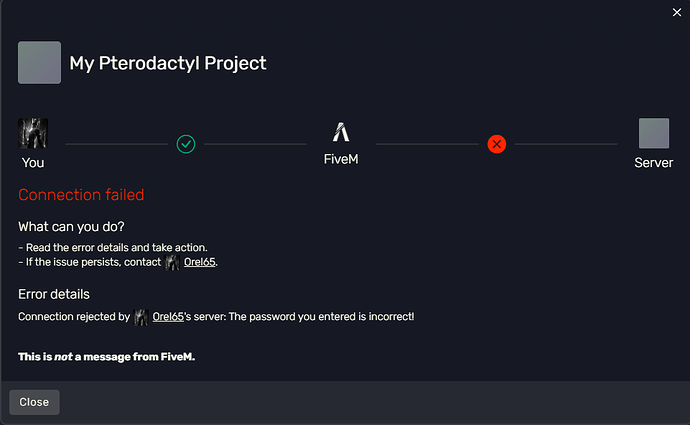Click the green success checkmark icon
This screenshot has height=425, width=690.
[x=186, y=144]
